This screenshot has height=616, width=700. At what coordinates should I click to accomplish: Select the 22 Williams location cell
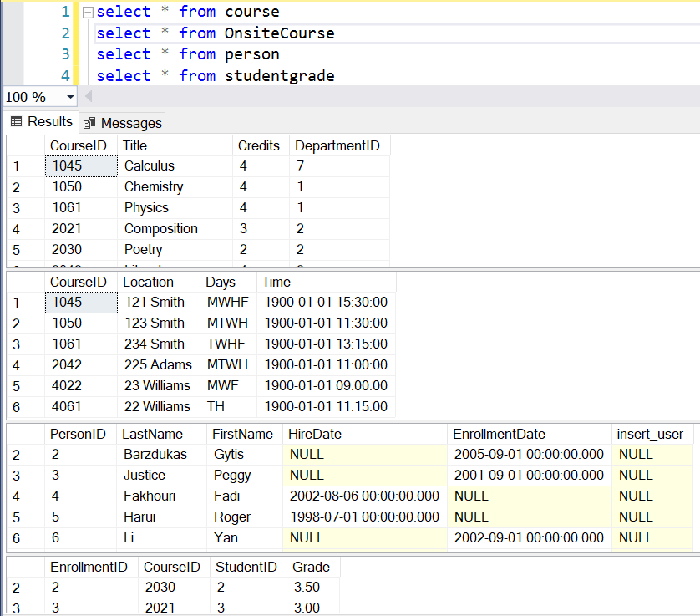[x=159, y=406]
